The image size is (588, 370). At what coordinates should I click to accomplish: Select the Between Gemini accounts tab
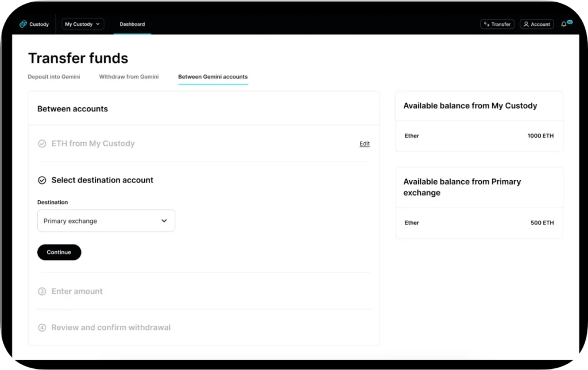pyautogui.click(x=213, y=76)
